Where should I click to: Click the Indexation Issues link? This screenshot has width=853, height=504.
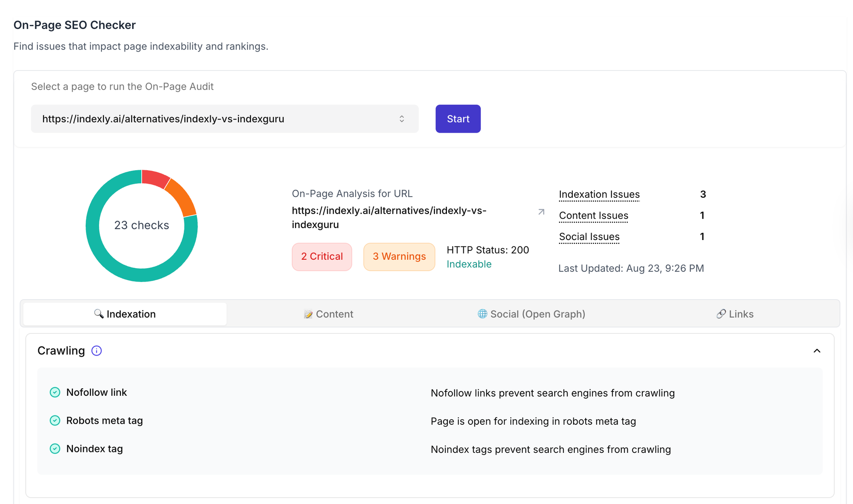599,194
